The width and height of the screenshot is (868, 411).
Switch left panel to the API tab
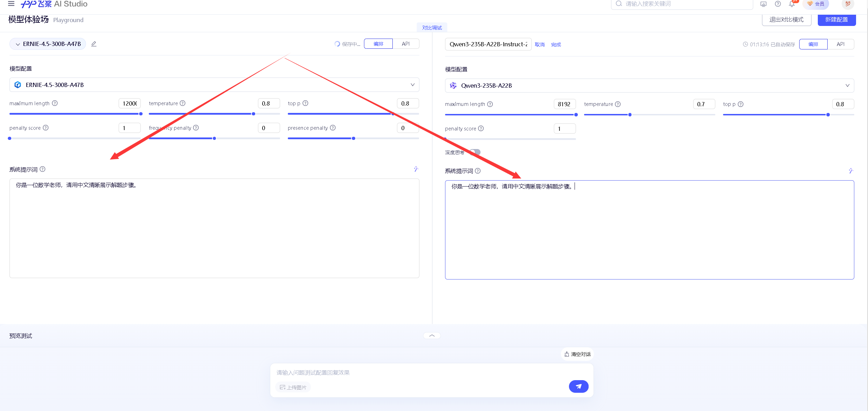[406, 44]
